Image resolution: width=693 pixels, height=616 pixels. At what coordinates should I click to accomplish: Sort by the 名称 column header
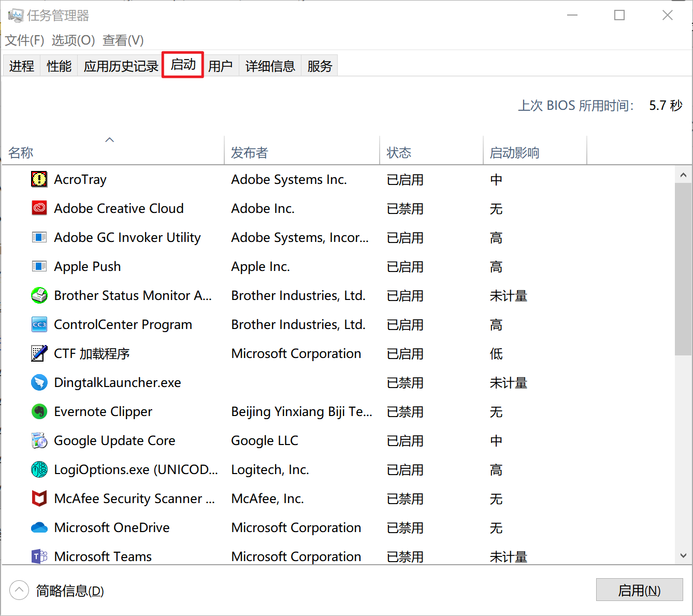(113, 150)
